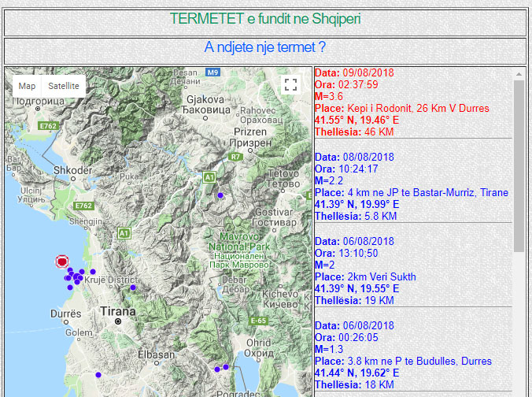Click the 'TERMETET e fundit ne Shqiperi' heading

click(265, 19)
